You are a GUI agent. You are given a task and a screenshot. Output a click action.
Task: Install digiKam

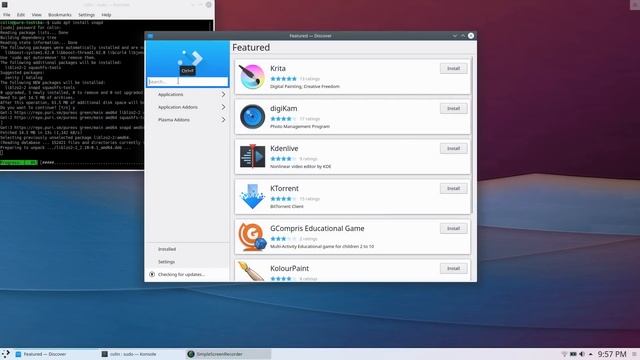click(x=453, y=109)
